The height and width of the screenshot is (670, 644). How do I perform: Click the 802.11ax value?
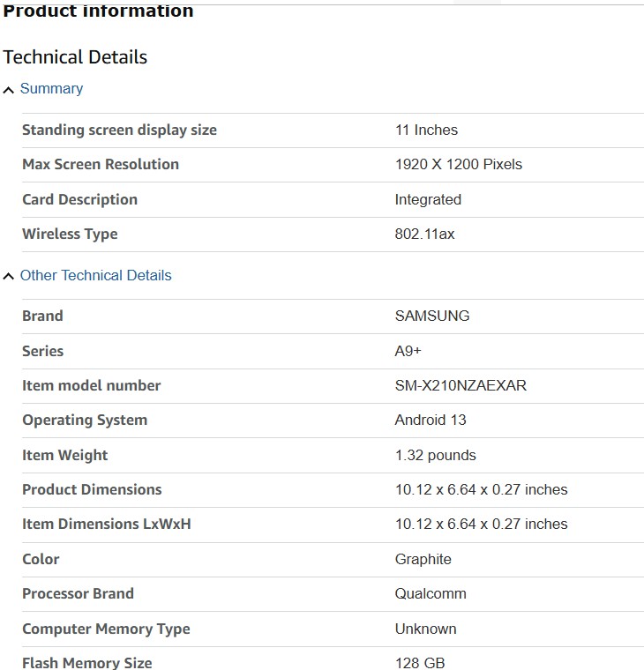coord(424,234)
